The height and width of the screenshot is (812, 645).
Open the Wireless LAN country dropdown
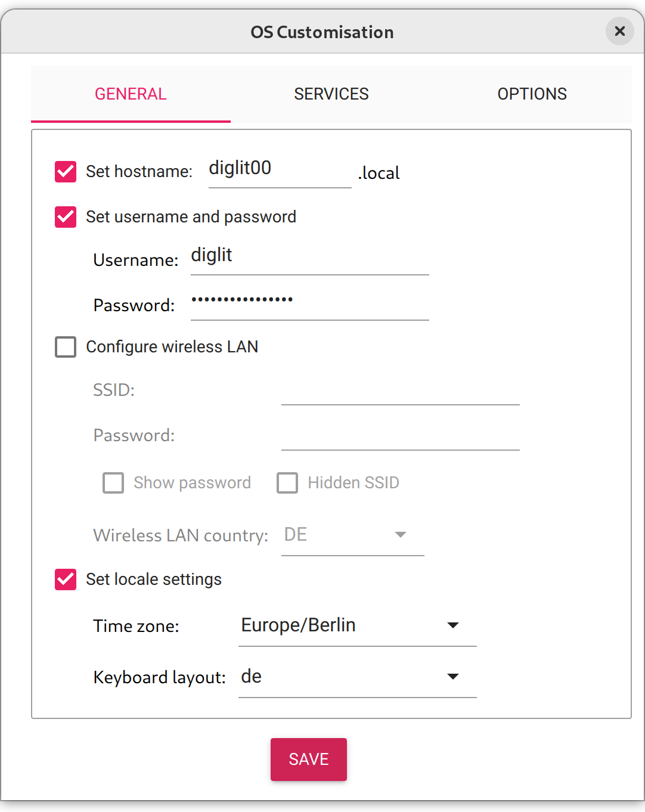pos(352,535)
